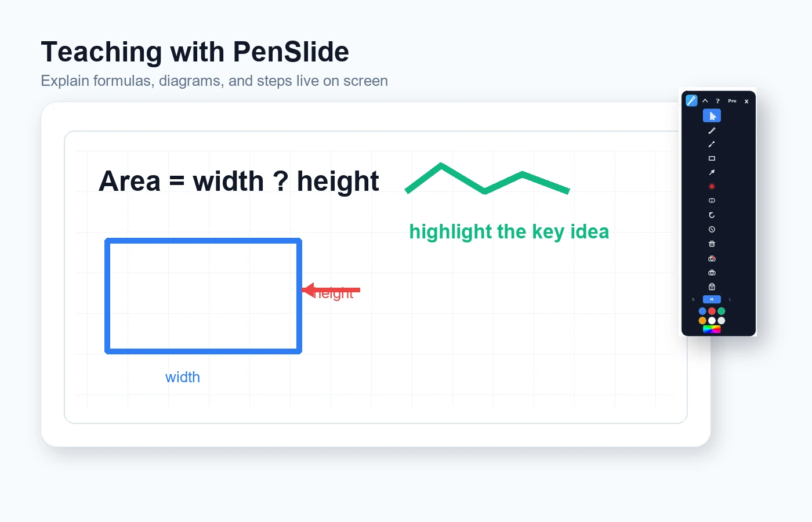
Task: Pick the orange color swatch
Action: click(x=702, y=321)
